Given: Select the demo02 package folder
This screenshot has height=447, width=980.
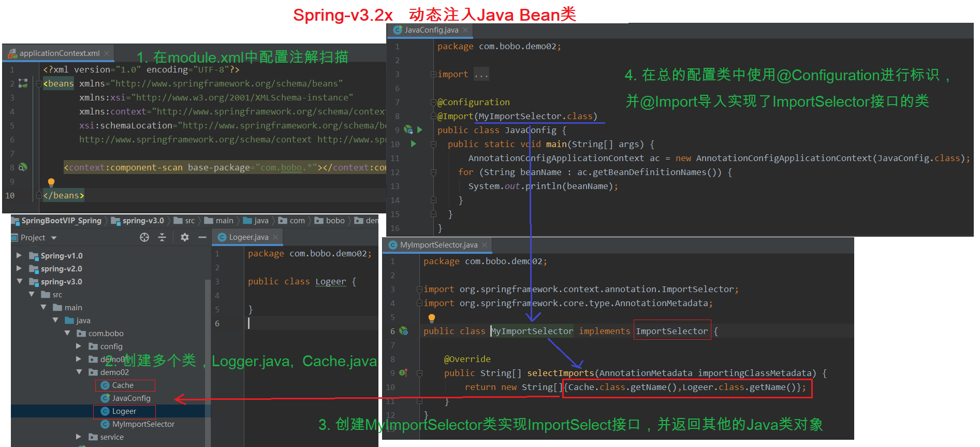Looking at the screenshot, I should [x=109, y=372].
